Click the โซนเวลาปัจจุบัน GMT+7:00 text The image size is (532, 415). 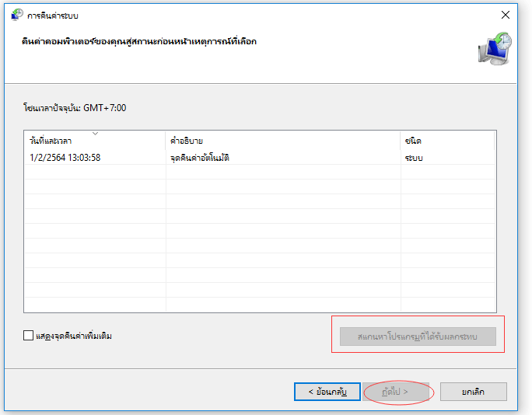pyautogui.click(x=75, y=108)
